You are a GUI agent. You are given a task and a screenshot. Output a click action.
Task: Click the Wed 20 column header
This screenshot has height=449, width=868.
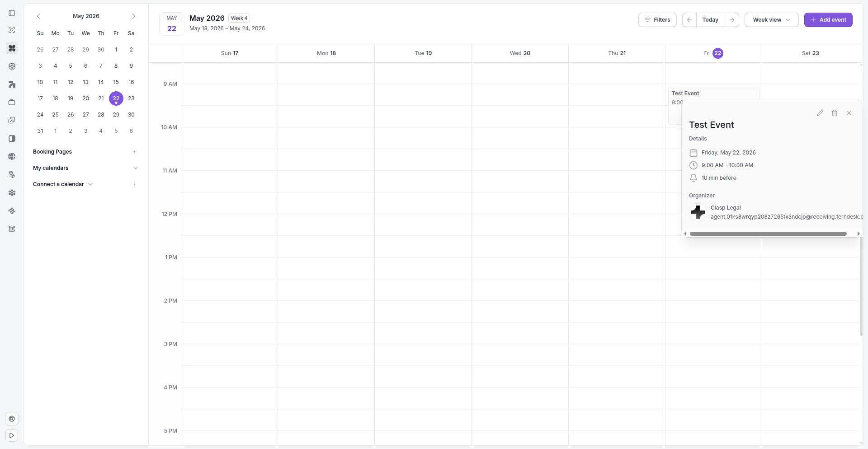click(x=520, y=53)
